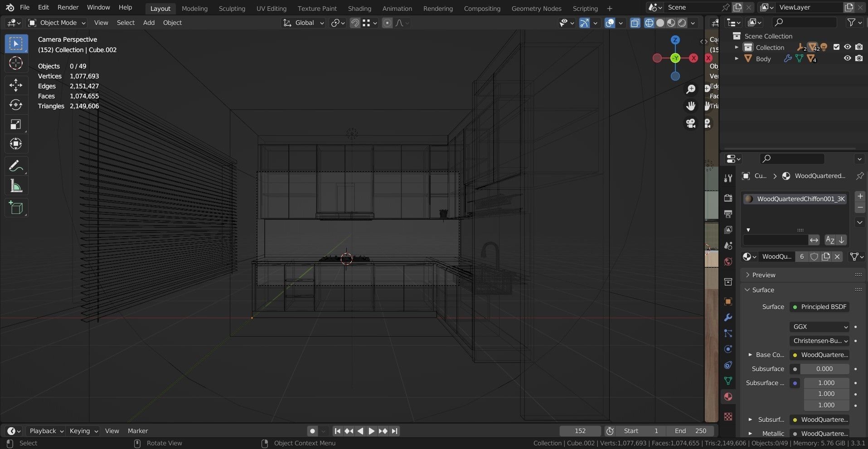
Task: Open the Global transform orientation dropdown
Action: pos(303,23)
